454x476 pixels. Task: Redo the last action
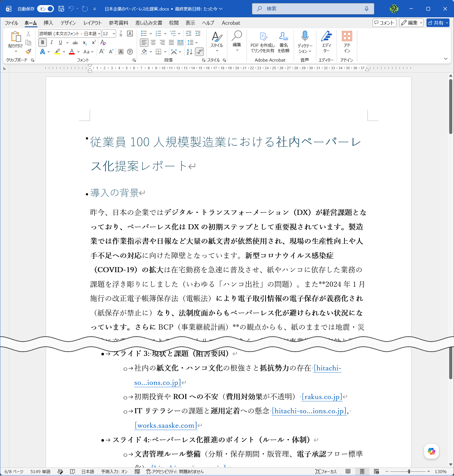pyautogui.click(x=85, y=9)
